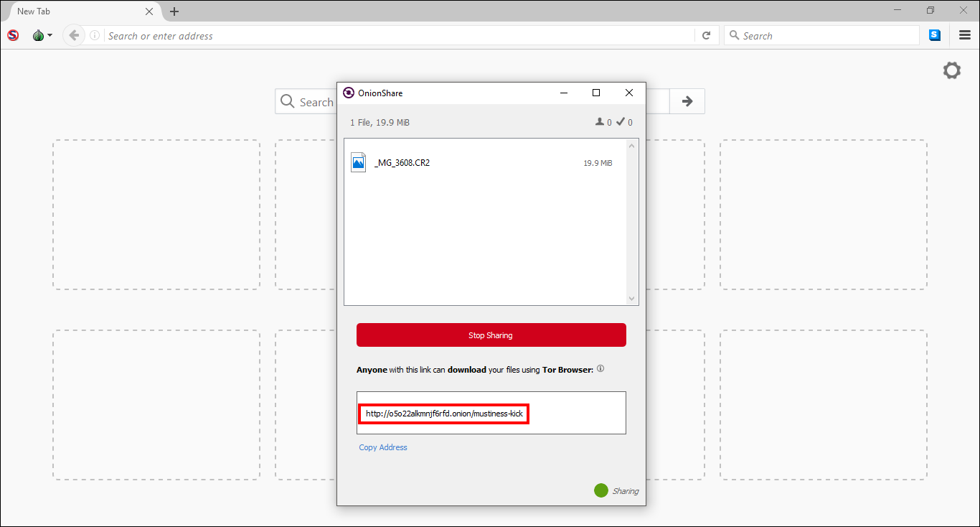
Task: Click the NoScript icon in browser toolbar
Action: coord(13,35)
